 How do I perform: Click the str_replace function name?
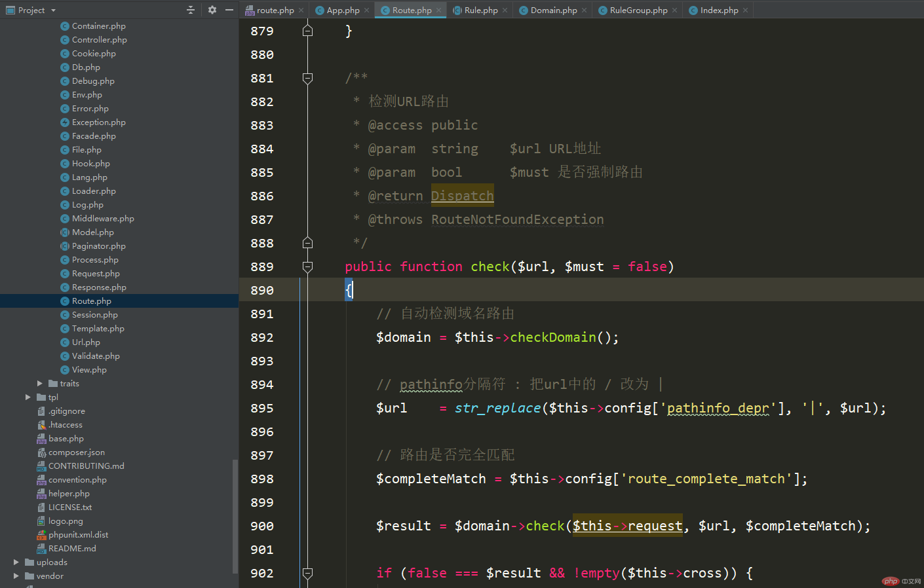[498, 408]
